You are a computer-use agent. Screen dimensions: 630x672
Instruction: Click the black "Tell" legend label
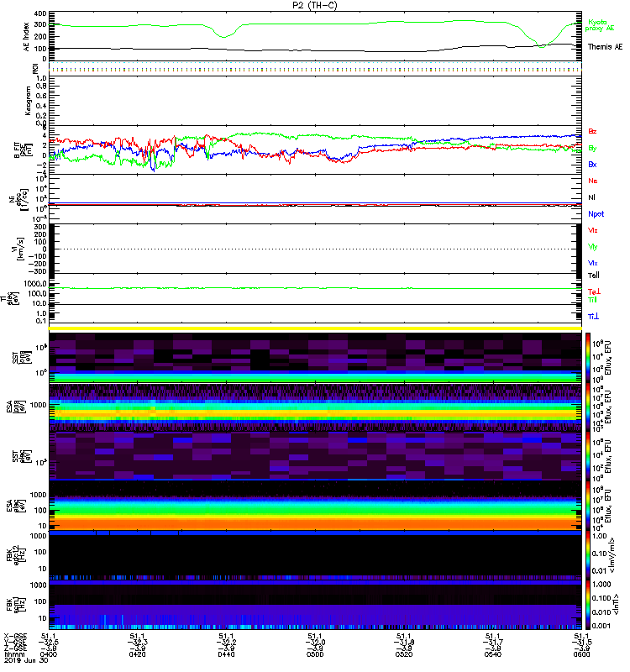point(593,276)
